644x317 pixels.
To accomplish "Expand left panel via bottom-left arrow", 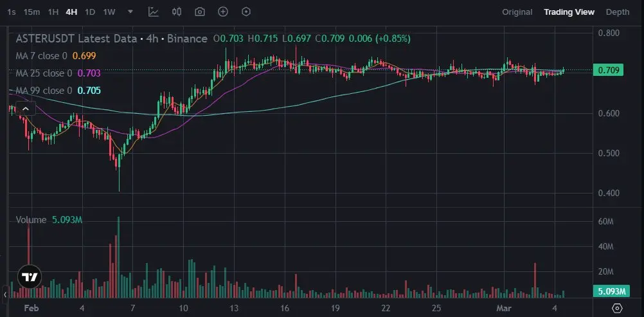I will tap(5, 294).
